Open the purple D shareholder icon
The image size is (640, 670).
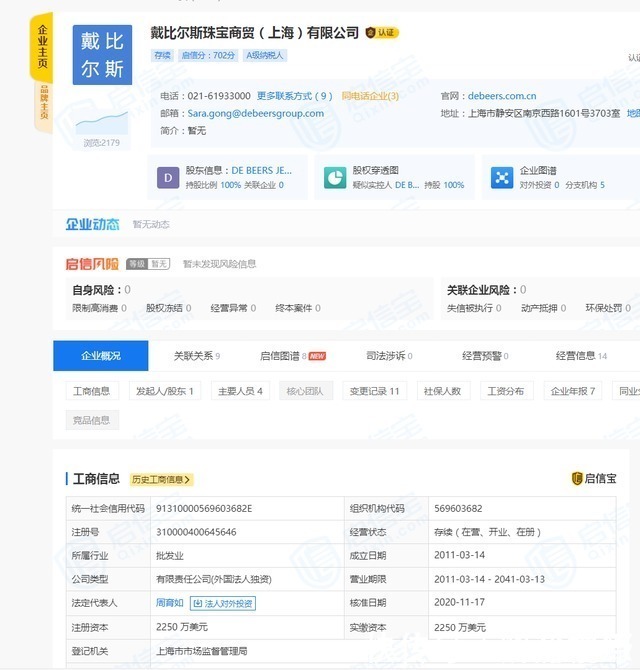point(168,178)
